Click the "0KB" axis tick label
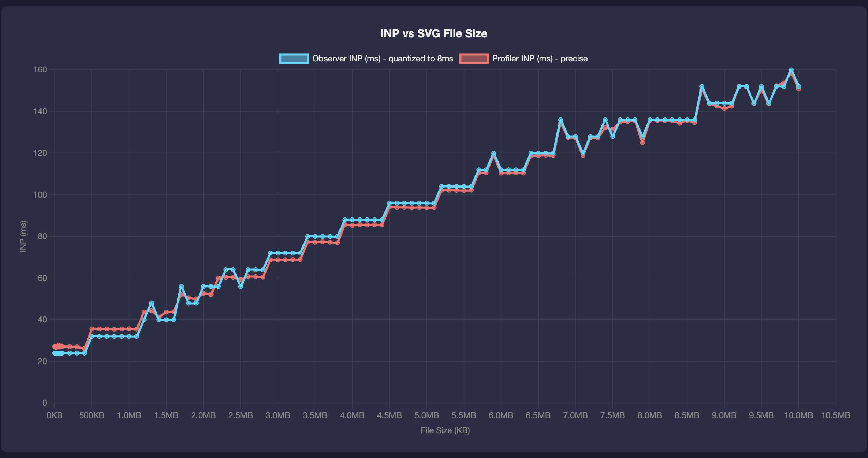The height and width of the screenshot is (458, 868). pyautogui.click(x=55, y=415)
